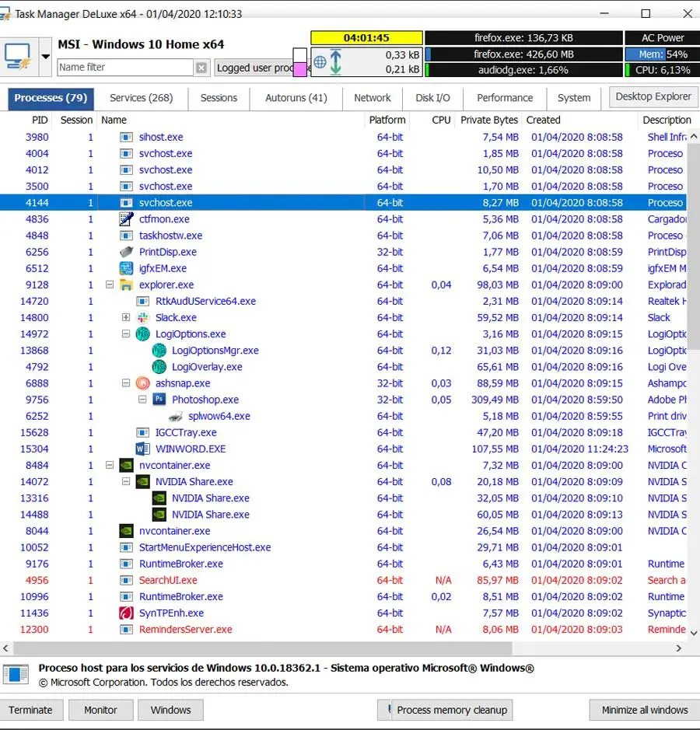This screenshot has width=700, height=730.
Task: Click the nvcontainer.exe icon with PID 8484
Action: (126, 465)
